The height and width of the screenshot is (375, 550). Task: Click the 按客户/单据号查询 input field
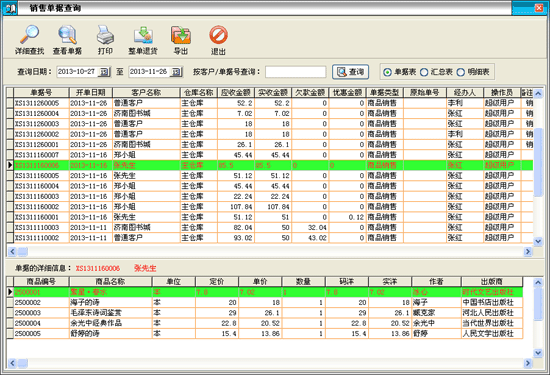coord(295,72)
